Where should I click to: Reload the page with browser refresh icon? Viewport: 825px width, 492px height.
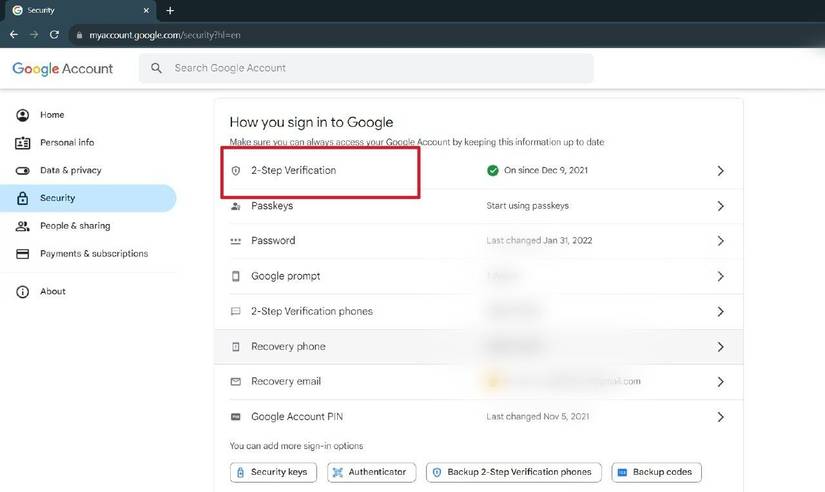coord(54,34)
